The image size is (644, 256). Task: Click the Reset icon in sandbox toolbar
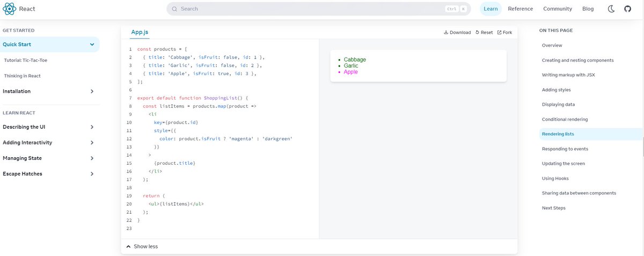point(477,32)
